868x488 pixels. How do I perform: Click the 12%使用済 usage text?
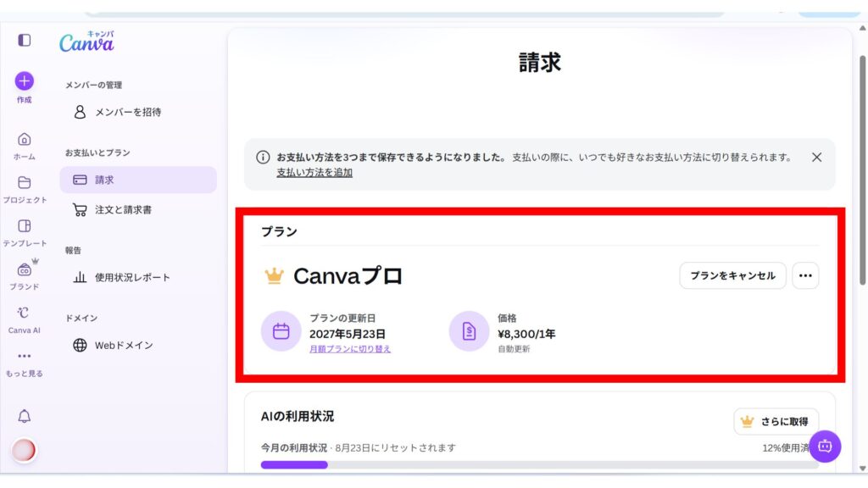(x=786, y=448)
